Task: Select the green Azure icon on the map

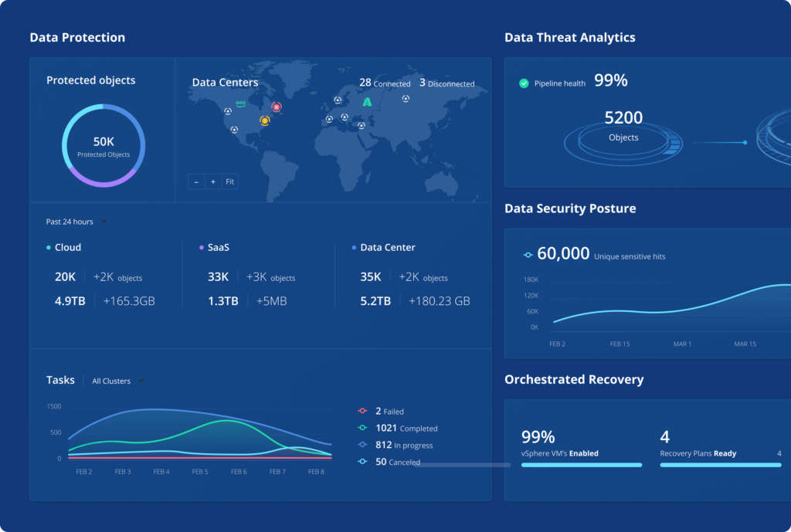Action: click(x=367, y=101)
